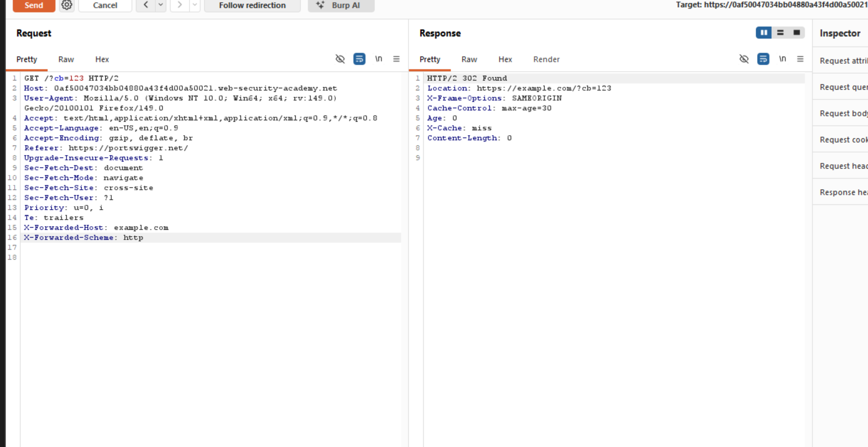Click the Te: trailers request line
Image resolution: width=868 pixels, height=447 pixels.
point(54,218)
